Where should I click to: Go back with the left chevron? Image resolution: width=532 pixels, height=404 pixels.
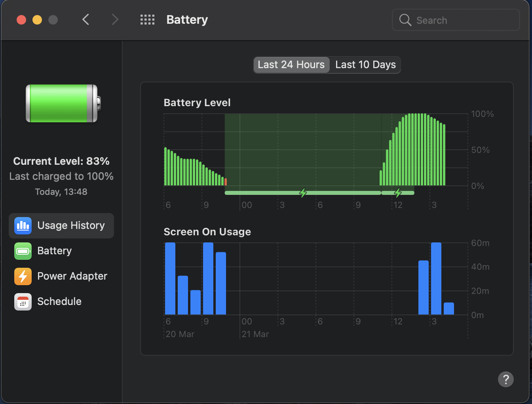[x=85, y=19]
